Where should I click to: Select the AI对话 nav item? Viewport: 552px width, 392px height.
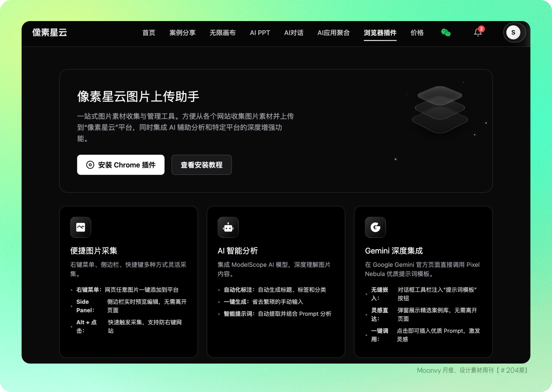pos(293,33)
